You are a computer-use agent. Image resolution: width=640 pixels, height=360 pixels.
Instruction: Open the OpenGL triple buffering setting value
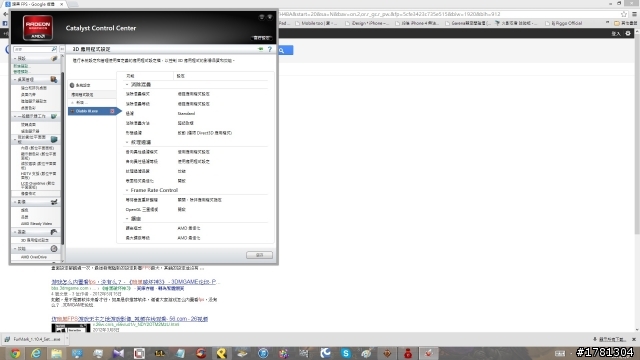click(x=182, y=209)
